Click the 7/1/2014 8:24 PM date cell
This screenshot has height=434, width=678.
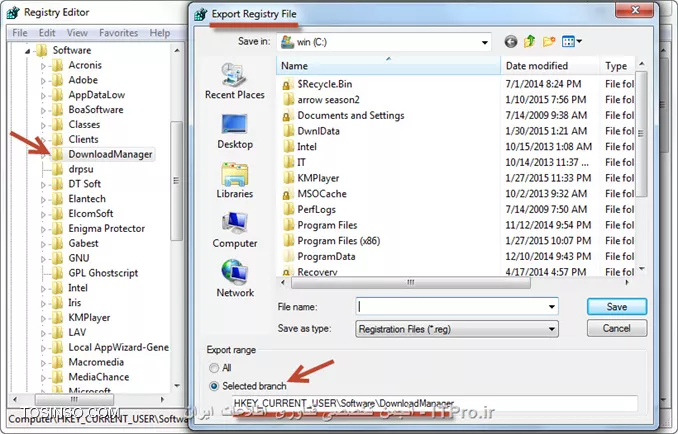543,84
